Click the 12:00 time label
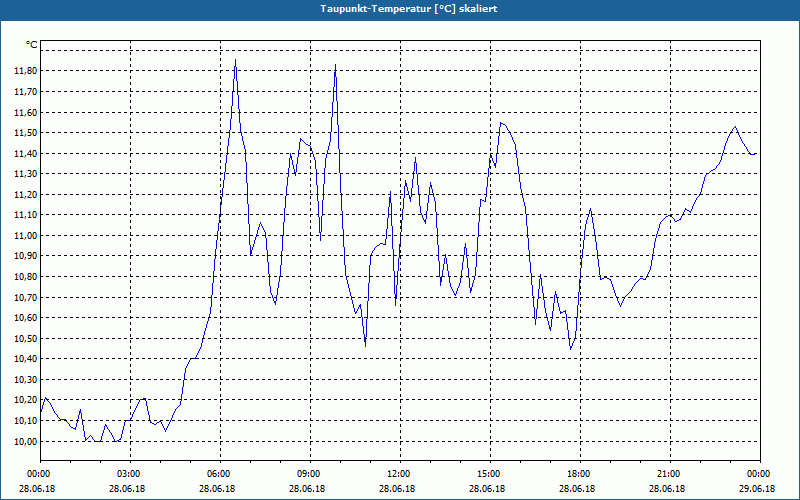 [398, 474]
